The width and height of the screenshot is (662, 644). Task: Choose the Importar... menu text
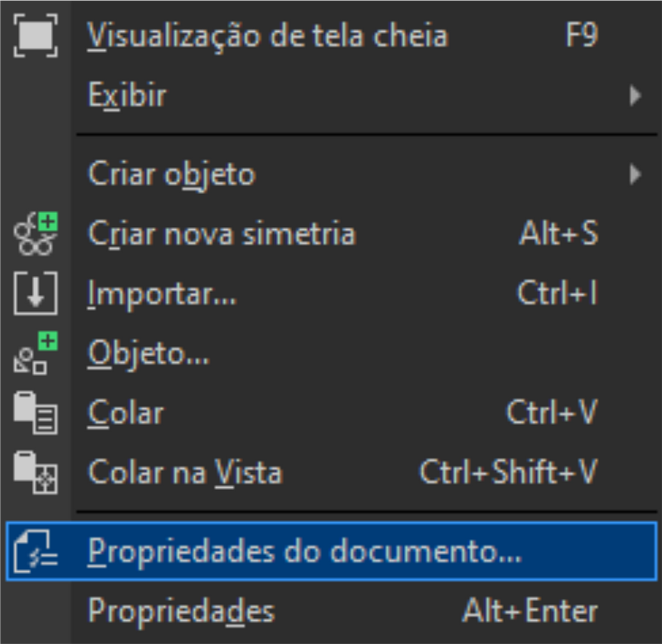[x=162, y=295]
